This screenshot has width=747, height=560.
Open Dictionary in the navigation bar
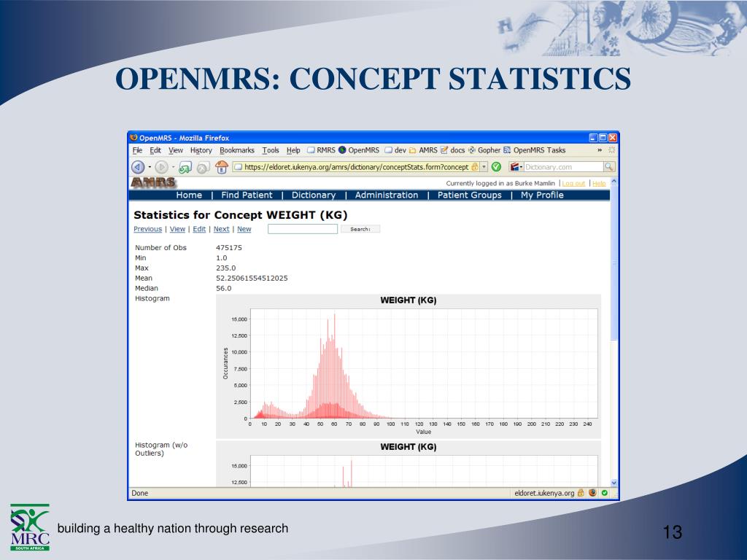tap(314, 195)
